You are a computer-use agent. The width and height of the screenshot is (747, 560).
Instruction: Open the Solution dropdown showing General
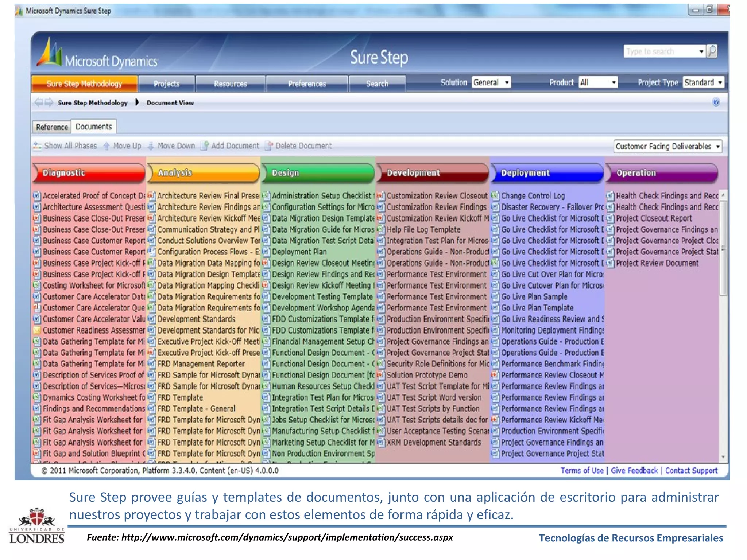pyautogui.click(x=491, y=82)
